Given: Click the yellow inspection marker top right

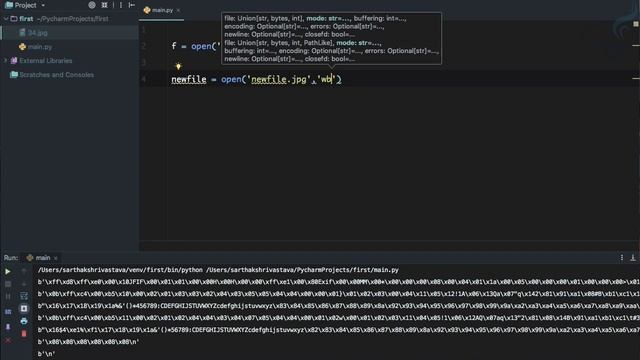Looking at the screenshot, I should tap(636, 24).
